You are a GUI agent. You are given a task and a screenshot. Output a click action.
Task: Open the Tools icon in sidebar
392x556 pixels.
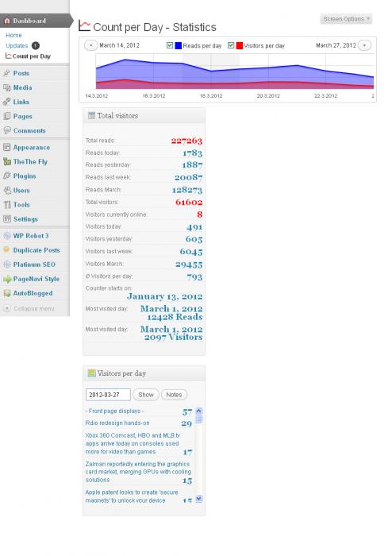pyautogui.click(x=6, y=205)
